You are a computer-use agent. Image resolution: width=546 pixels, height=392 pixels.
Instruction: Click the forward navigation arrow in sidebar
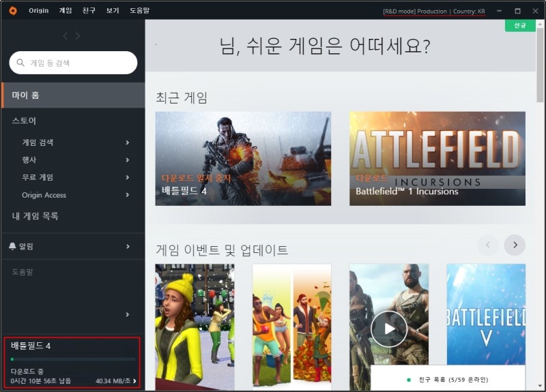[x=78, y=36]
